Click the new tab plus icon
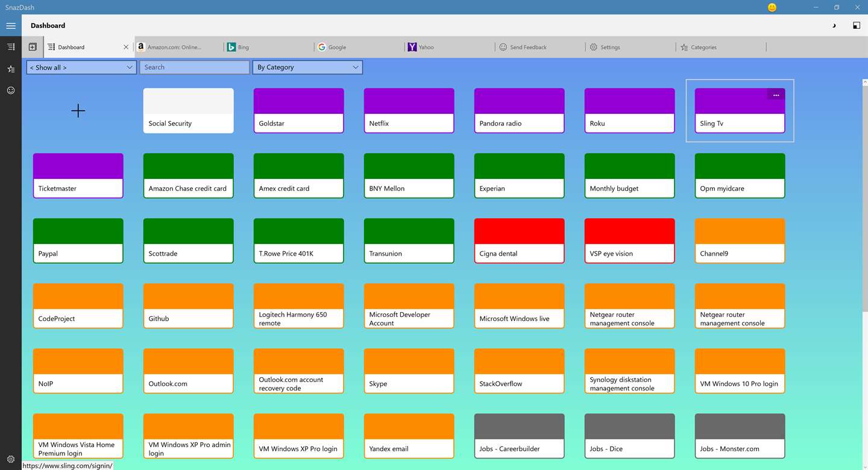The width and height of the screenshot is (868, 470). pyautogui.click(x=33, y=47)
